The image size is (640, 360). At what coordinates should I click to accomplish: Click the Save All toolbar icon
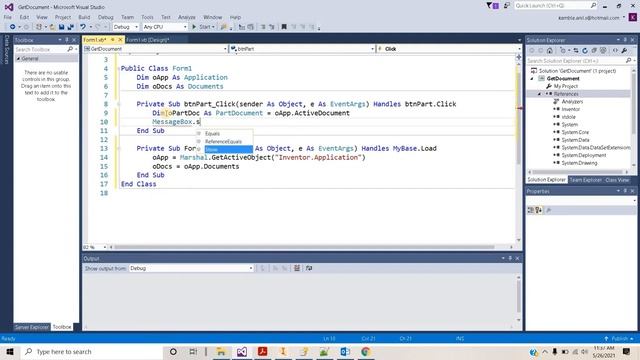(70, 27)
